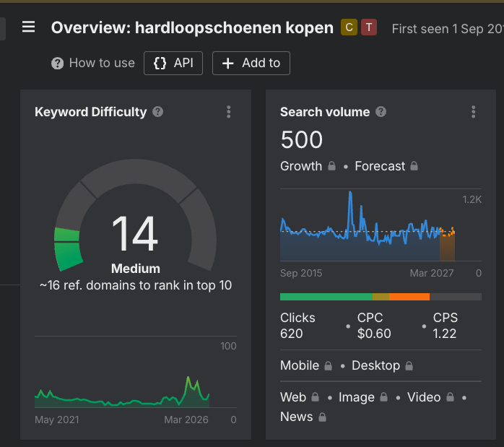Viewport: 504px width, 447px height.
Task: Click the Medium difficulty label
Action: click(x=136, y=269)
